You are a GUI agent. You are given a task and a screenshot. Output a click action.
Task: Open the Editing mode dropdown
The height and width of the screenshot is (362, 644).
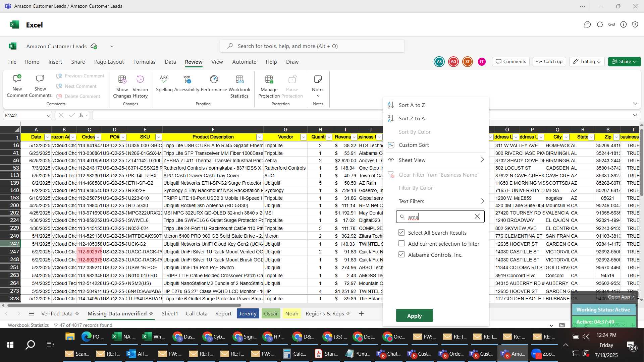click(x=587, y=62)
